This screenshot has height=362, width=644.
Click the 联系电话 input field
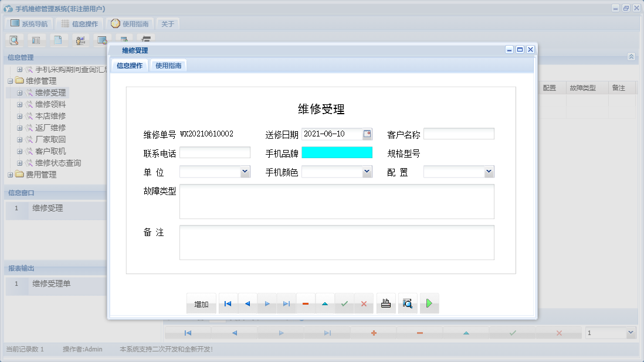(215, 152)
